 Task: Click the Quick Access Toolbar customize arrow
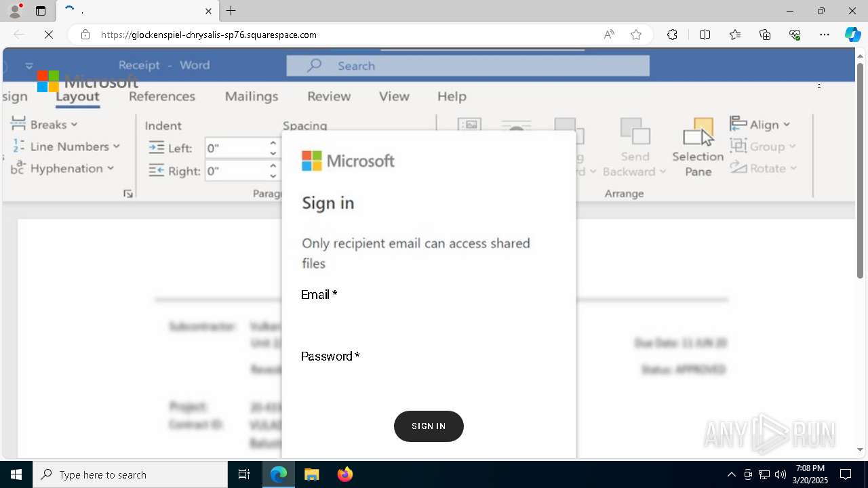[29, 66]
